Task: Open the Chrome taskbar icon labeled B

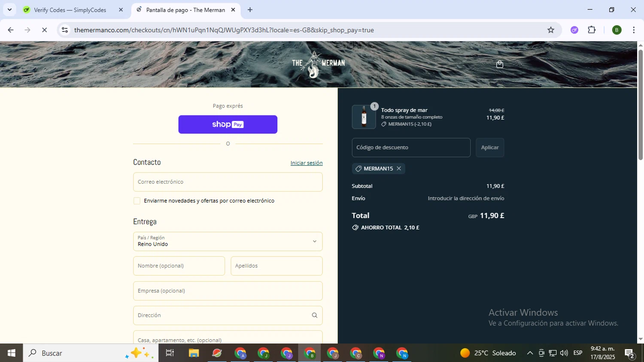Action: 310,353
